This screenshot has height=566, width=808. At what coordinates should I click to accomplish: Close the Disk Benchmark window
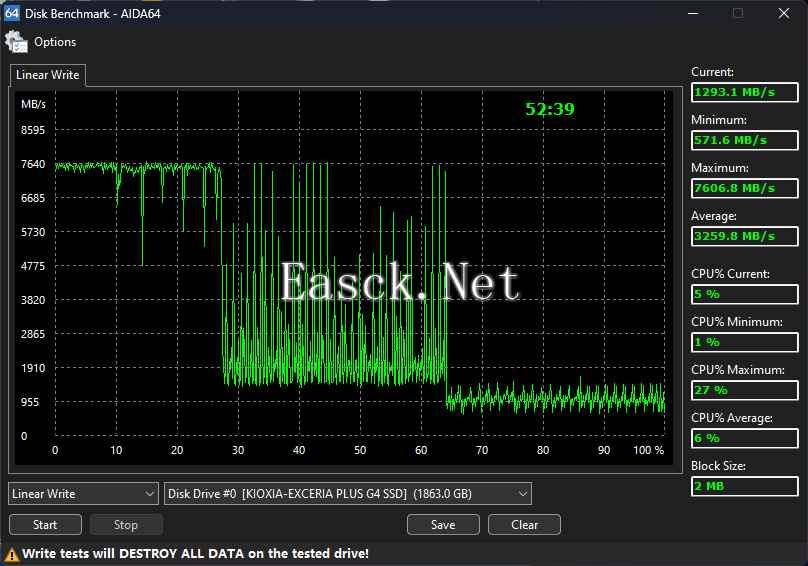784,13
